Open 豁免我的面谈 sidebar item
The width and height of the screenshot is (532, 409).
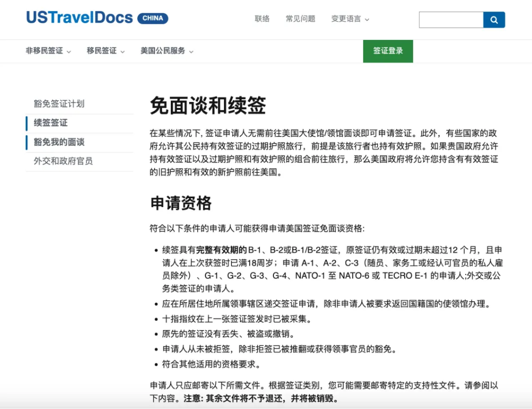[x=59, y=142]
